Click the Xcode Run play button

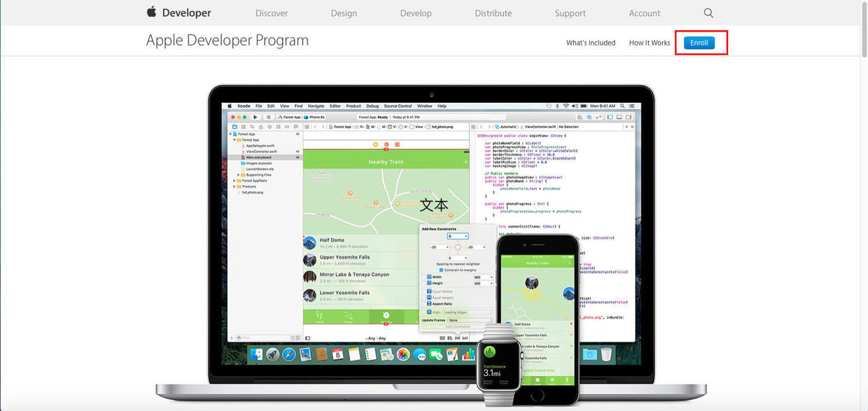coord(255,117)
